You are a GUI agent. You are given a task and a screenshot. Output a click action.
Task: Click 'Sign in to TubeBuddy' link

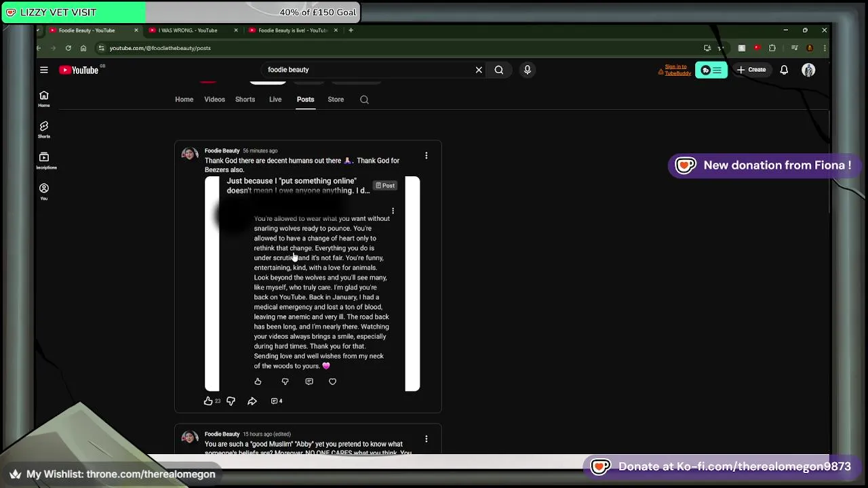click(x=676, y=70)
